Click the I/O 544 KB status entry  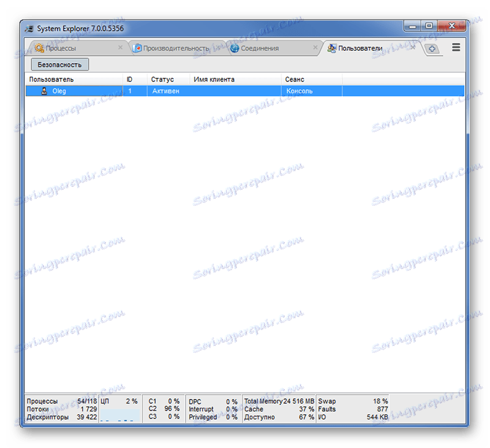[x=353, y=417]
